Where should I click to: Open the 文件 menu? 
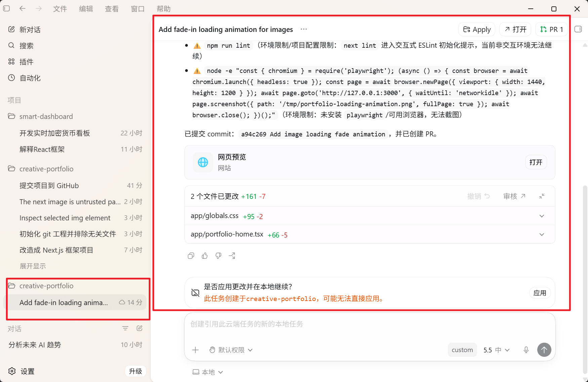(60, 9)
